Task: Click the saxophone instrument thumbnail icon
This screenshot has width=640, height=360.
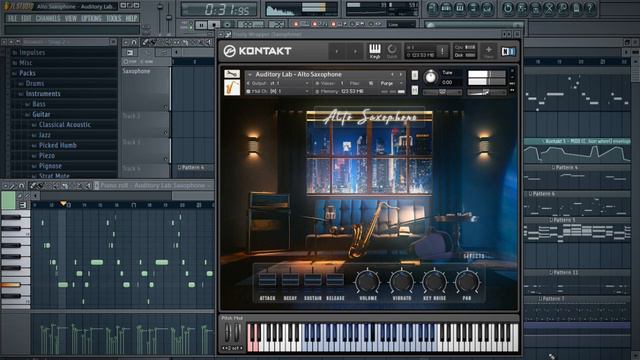Action: (x=232, y=87)
